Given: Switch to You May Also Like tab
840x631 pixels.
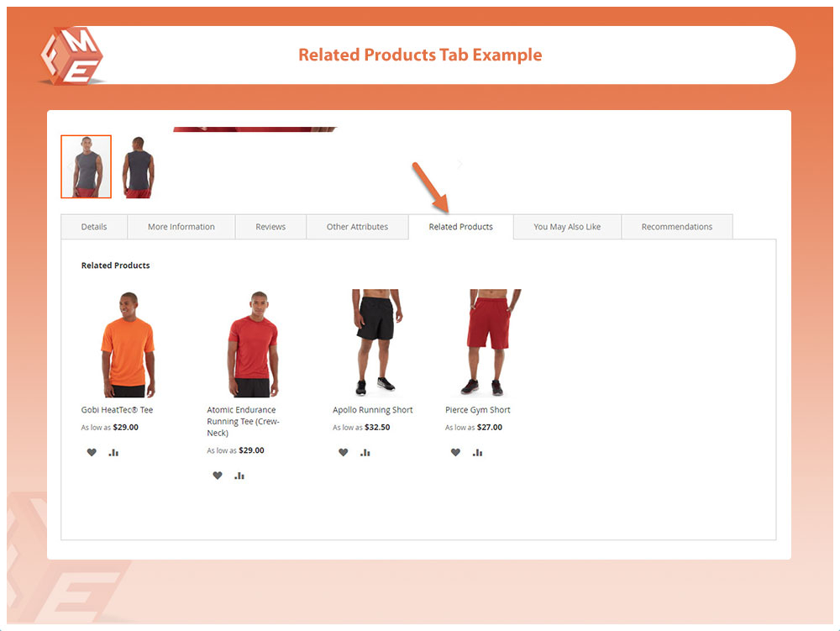Looking at the screenshot, I should (x=567, y=227).
